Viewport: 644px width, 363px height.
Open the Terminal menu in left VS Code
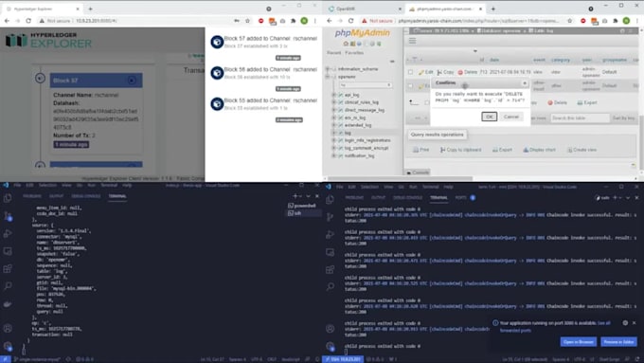pyautogui.click(x=109, y=186)
